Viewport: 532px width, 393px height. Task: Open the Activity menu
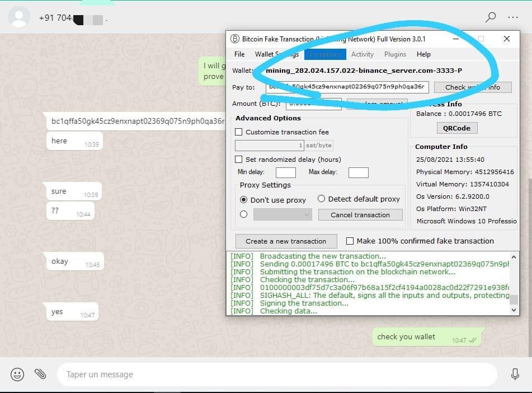point(362,54)
